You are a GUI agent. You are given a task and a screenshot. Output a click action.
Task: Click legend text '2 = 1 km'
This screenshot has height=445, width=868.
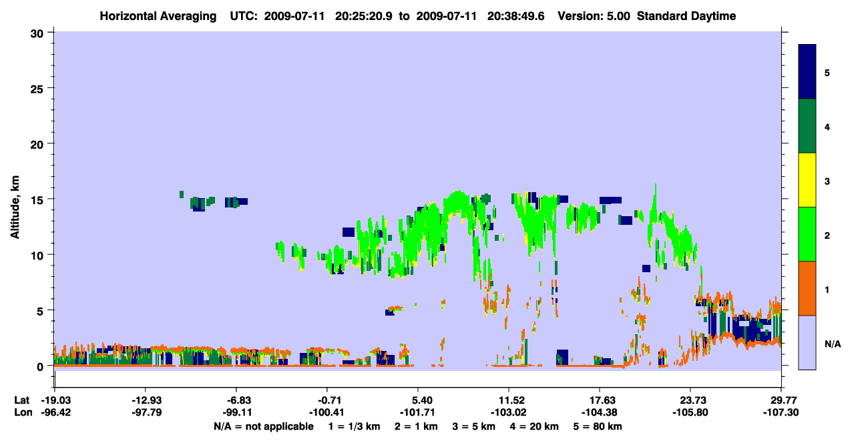pyautogui.click(x=417, y=426)
